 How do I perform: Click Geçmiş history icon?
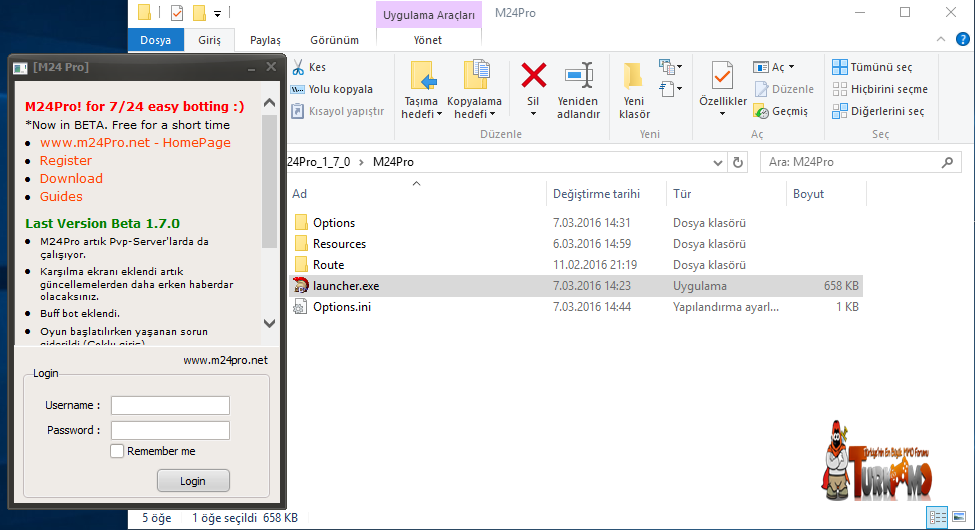pos(761,111)
